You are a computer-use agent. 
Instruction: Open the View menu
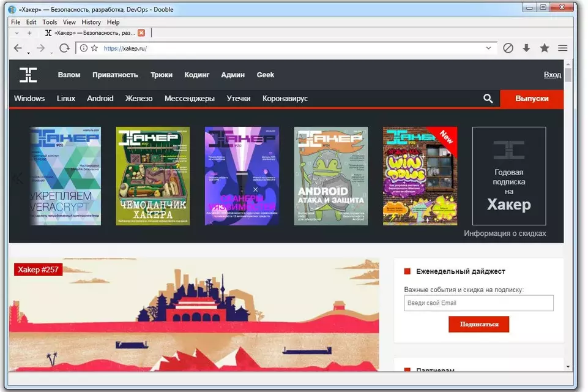[69, 22]
